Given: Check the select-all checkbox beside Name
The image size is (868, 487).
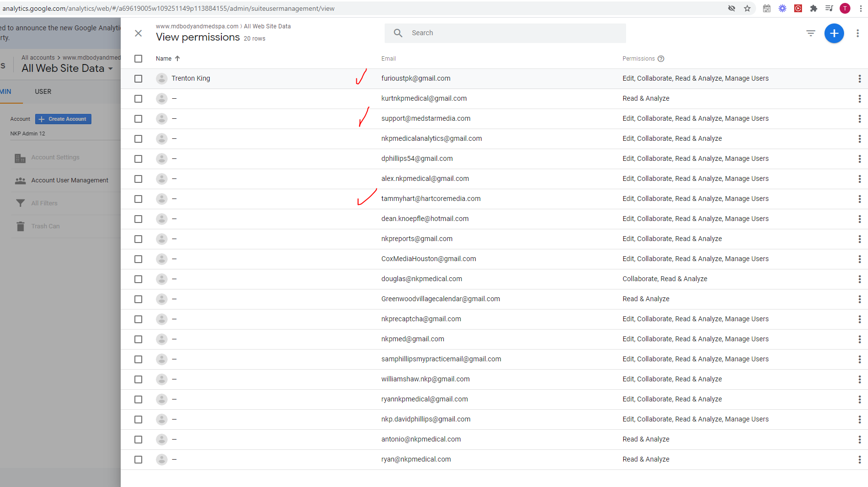Looking at the screenshot, I should click(x=138, y=59).
